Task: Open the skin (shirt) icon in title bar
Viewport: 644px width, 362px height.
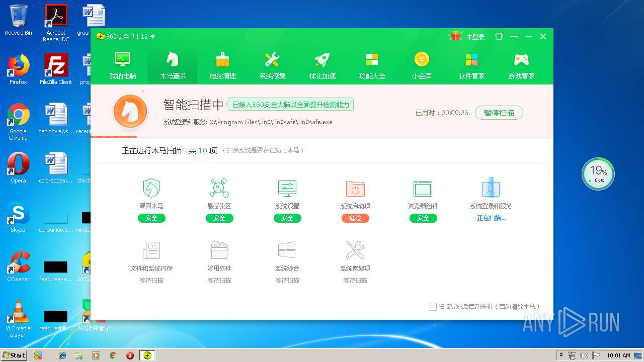Action: click(x=499, y=37)
